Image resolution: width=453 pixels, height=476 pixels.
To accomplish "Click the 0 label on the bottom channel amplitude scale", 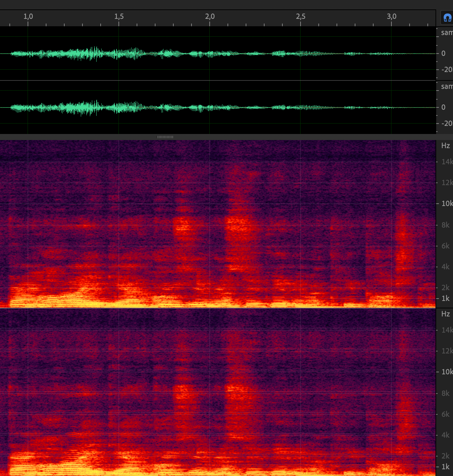I will click(x=443, y=107).
